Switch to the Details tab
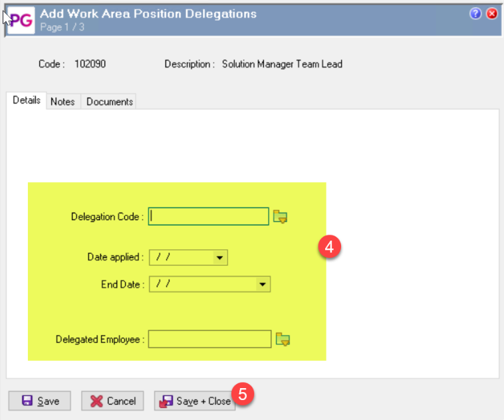The image size is (504, 420). (x=27, y=101)
